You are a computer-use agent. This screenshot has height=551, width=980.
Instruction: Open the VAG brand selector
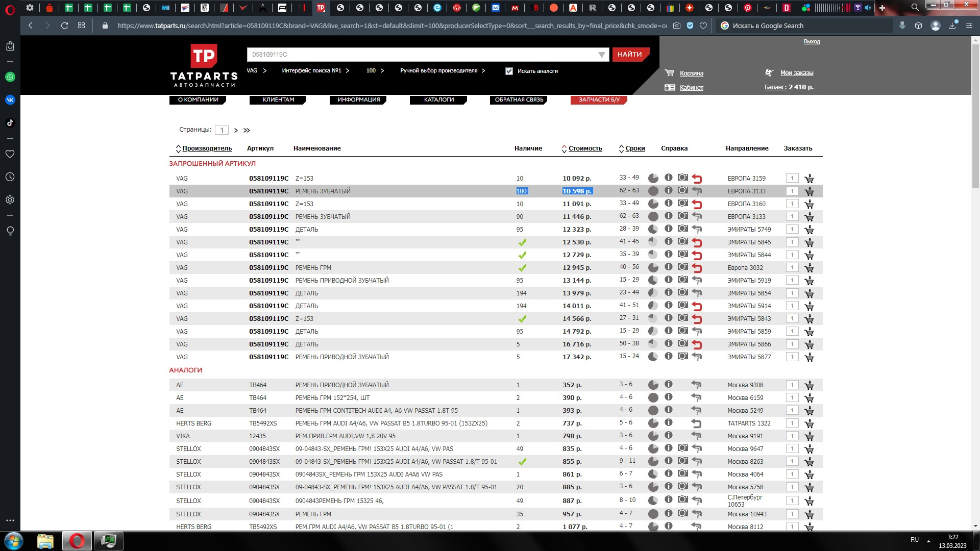tap(257, 70)
